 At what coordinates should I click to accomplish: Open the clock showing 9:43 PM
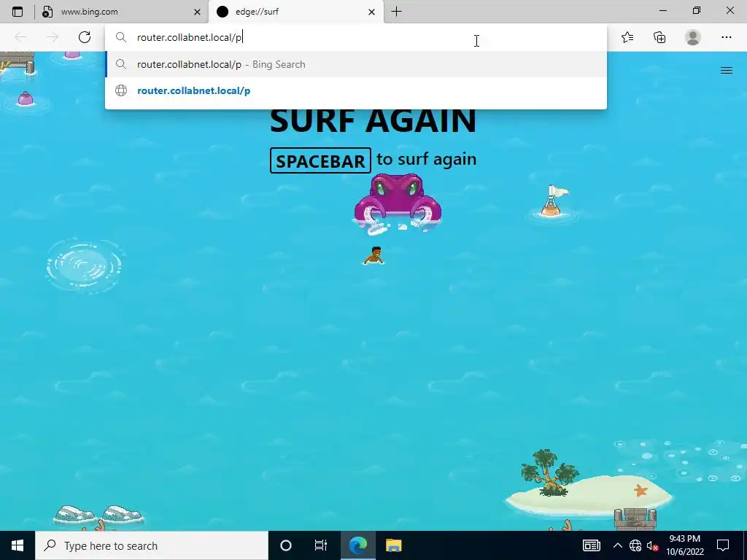tap(684, 545)
